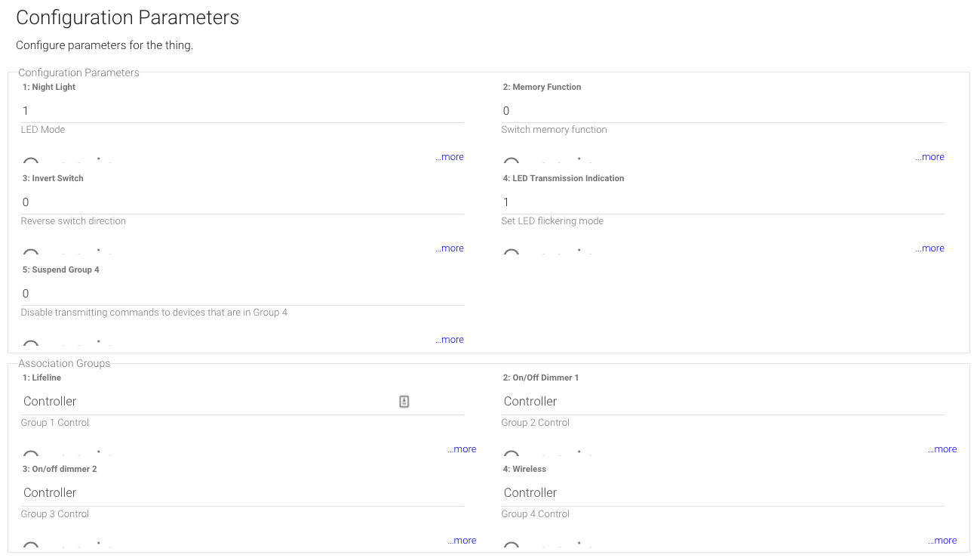Viewport: 980px width, 558px height.
Task: Open the Wireless group controller selector
Action: click(x=722, y=493)
